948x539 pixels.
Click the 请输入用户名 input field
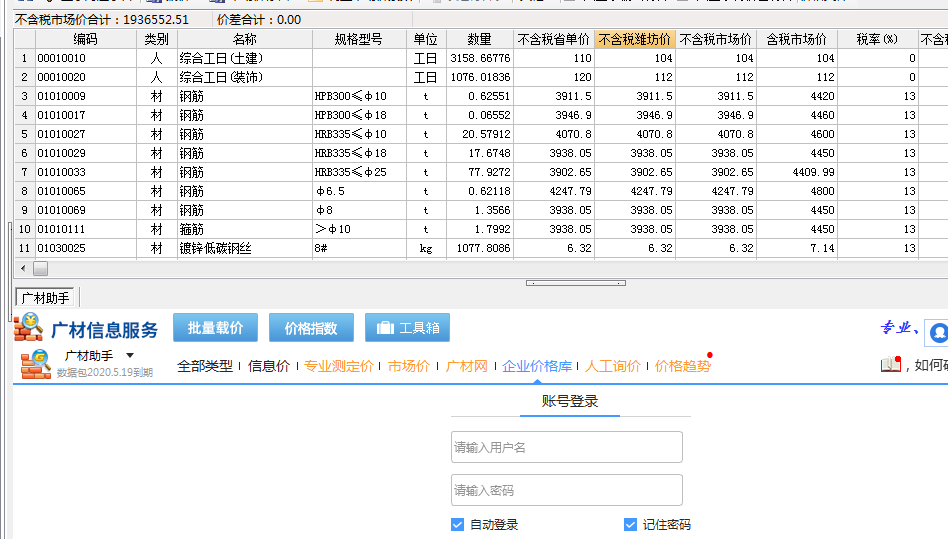567,447
